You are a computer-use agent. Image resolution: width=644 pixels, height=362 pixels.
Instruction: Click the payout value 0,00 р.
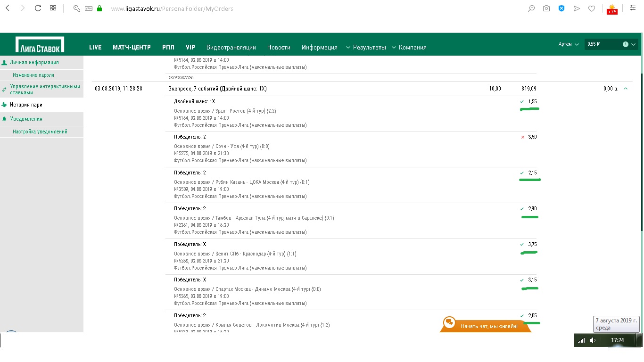coord(611,88)
